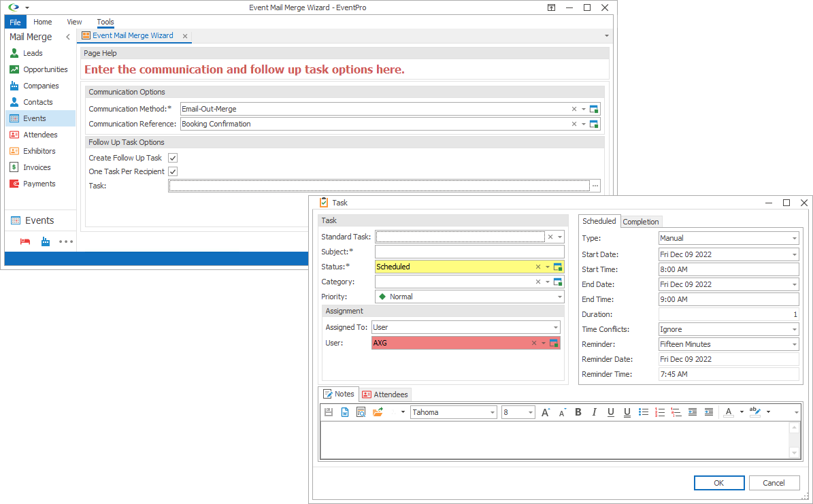Open the End Date picker dropdown
813x504 pixels.
point(794,285)
